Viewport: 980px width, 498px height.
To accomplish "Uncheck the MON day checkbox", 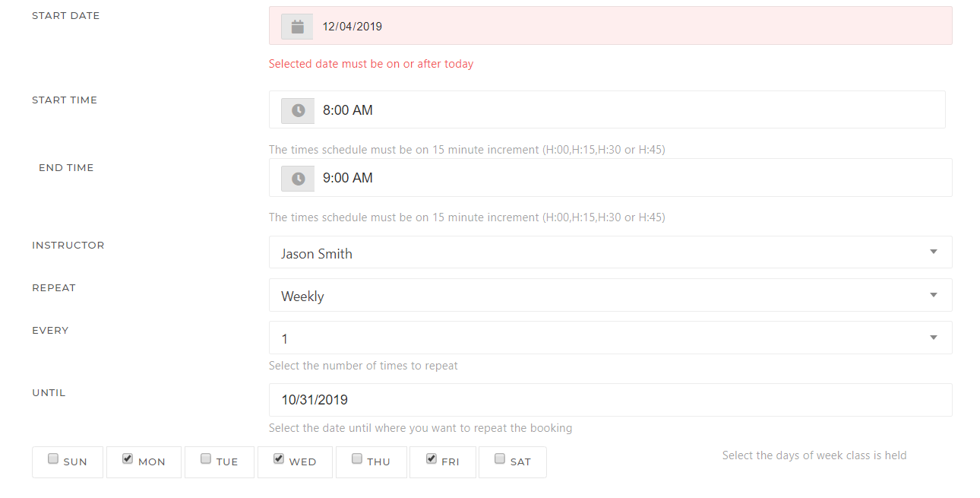I will (x=128, y=459).
